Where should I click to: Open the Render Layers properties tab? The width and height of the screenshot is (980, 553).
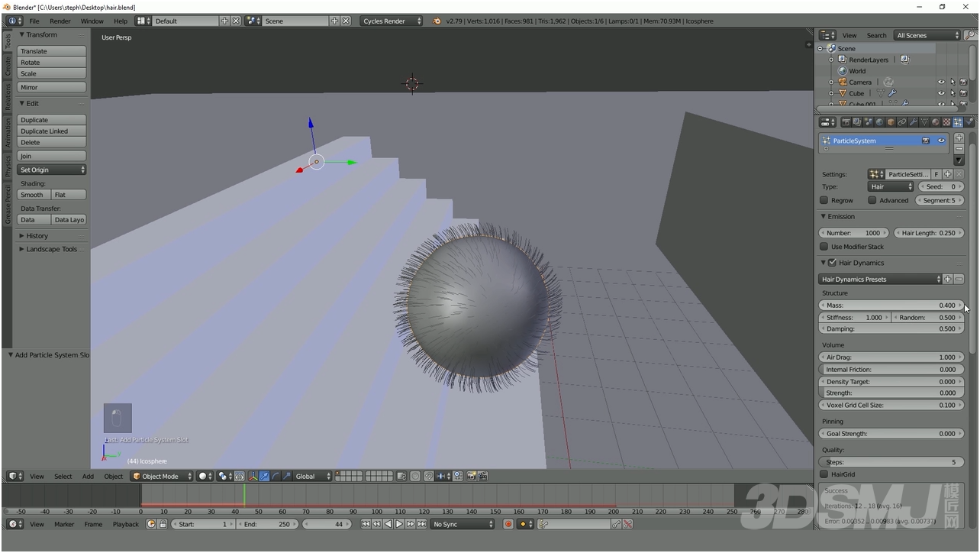click(856, 122)
